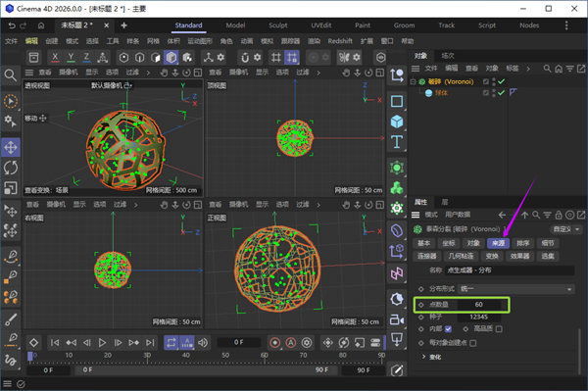
Task: Toggle the sound speaker icon on timeline
Action: (x=203, y=343)
